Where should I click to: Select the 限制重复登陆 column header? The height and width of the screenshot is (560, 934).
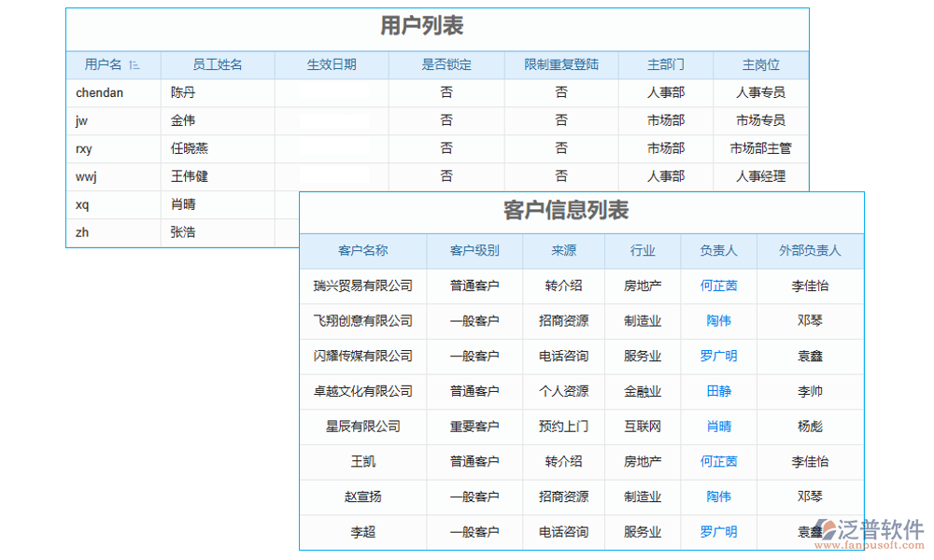(561, 64)
